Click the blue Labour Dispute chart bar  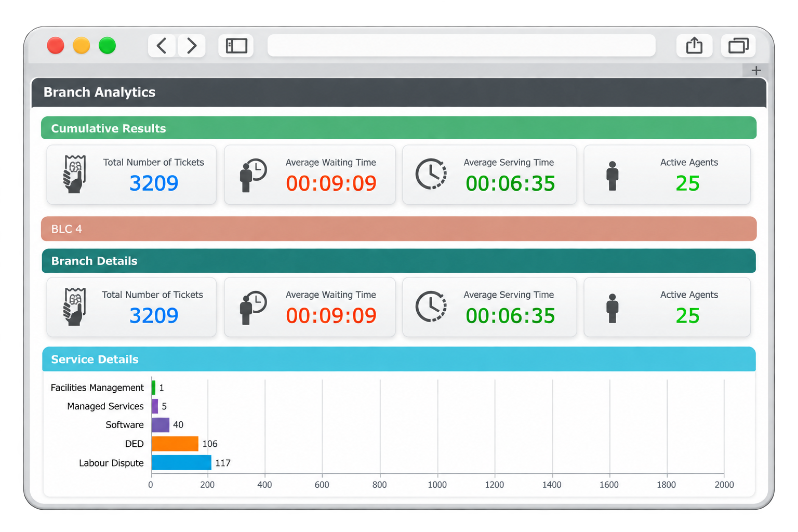click(181, 462)
